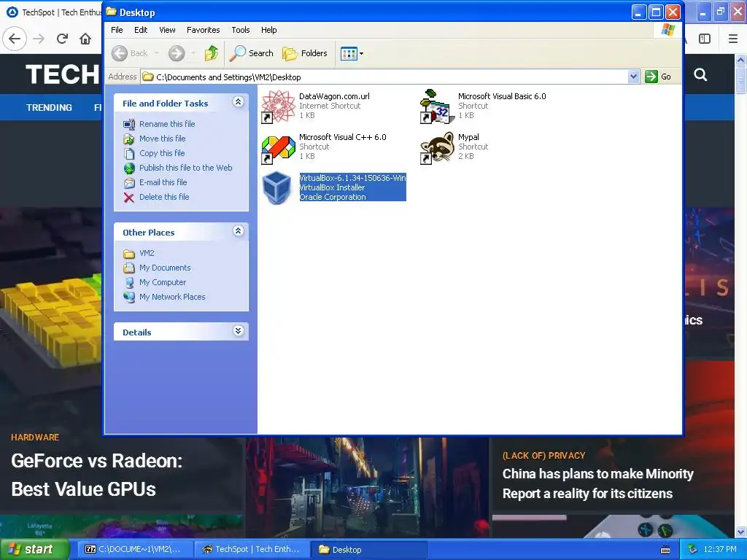
Task: Click TechSpot site search magnifier icon
Action: (x=700, y=74)
